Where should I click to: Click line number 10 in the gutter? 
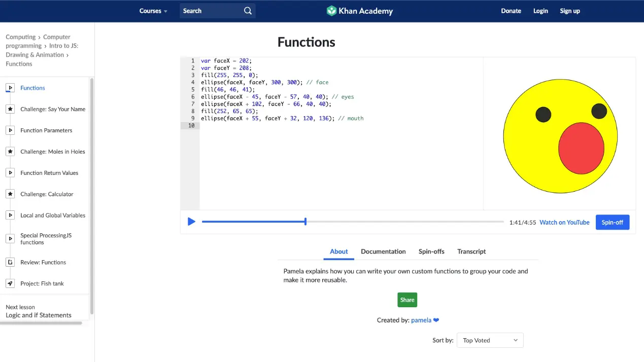(191, 126)
